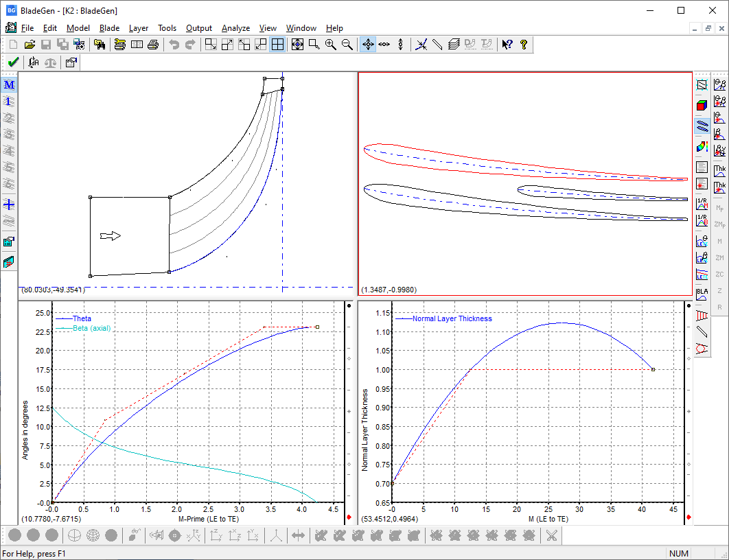Click the 3D colored cube view icon

702,105
